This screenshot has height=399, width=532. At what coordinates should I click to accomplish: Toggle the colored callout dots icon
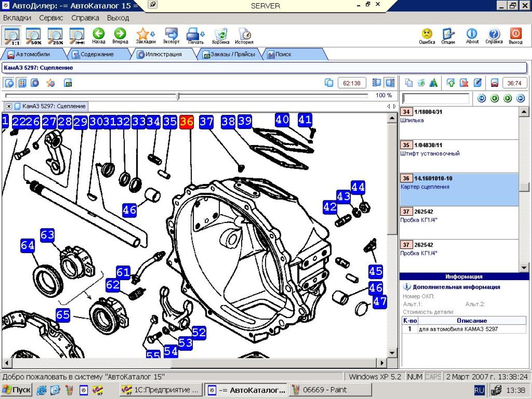click(x=22, y=83)
